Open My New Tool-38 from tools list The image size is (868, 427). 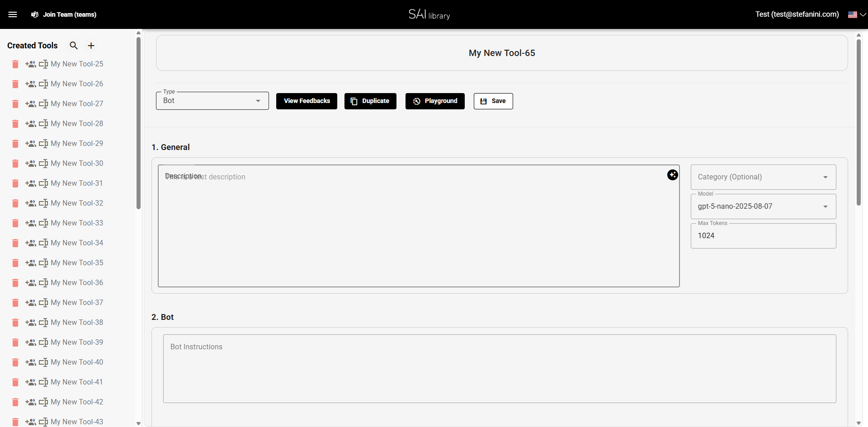tap(77, 323)
